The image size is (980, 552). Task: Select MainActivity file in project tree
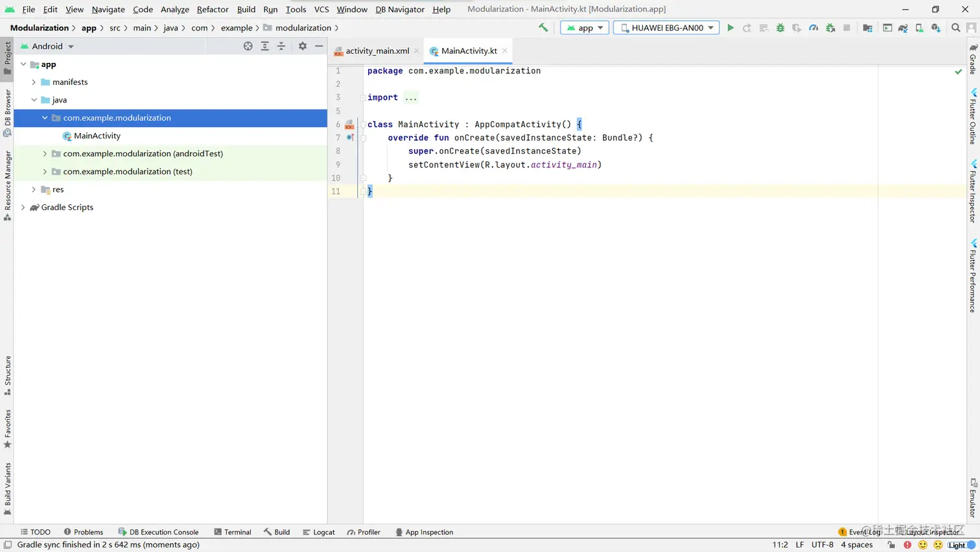pos(97,136)
